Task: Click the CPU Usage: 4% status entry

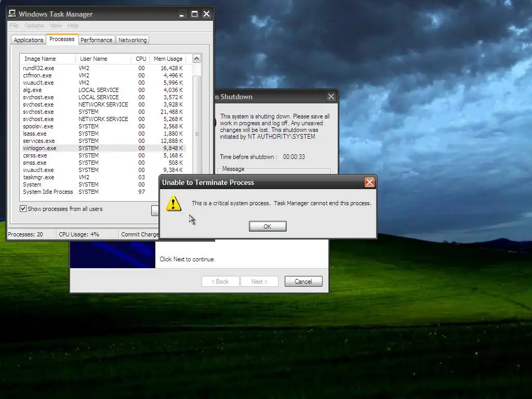Action: tap(79, 234)
